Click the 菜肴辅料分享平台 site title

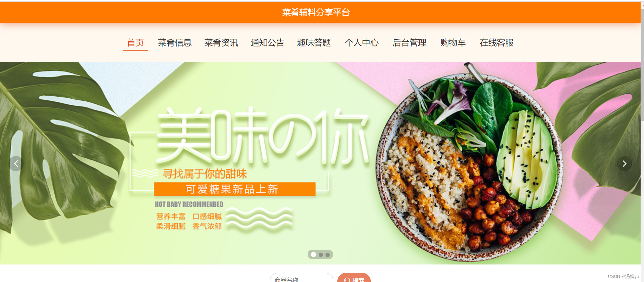316,12
